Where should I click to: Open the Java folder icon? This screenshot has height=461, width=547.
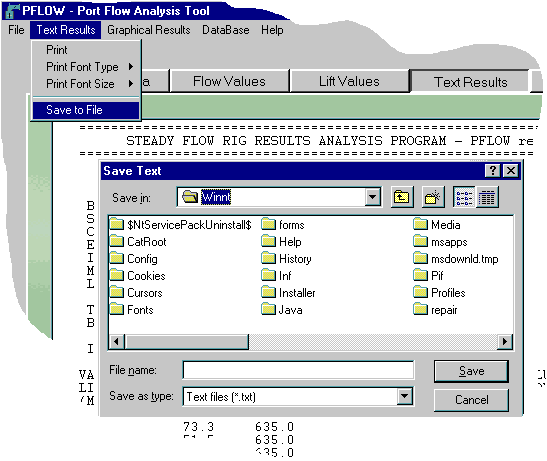(269, 310)
